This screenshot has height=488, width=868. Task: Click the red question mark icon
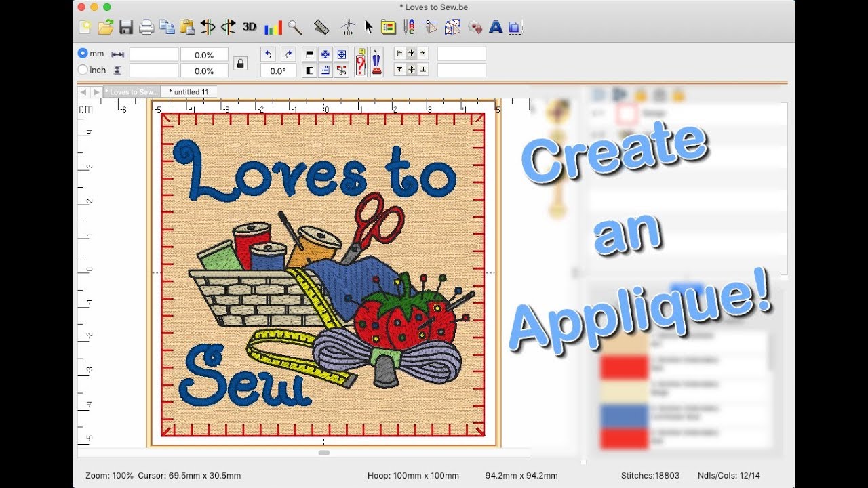[360, 62]
